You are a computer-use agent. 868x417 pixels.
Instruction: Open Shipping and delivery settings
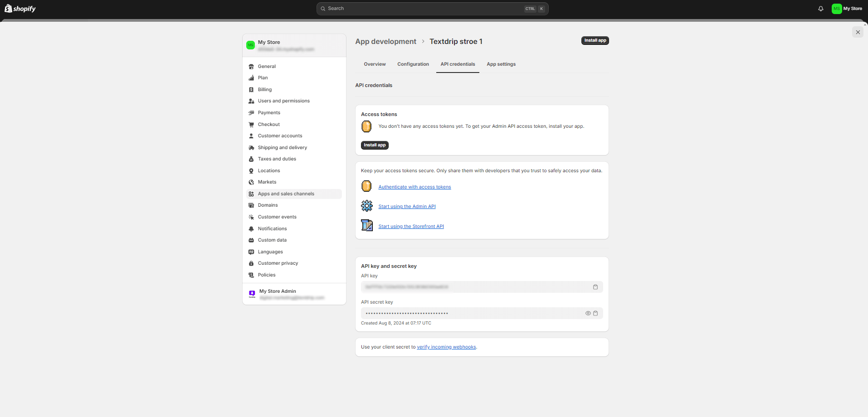282,147
